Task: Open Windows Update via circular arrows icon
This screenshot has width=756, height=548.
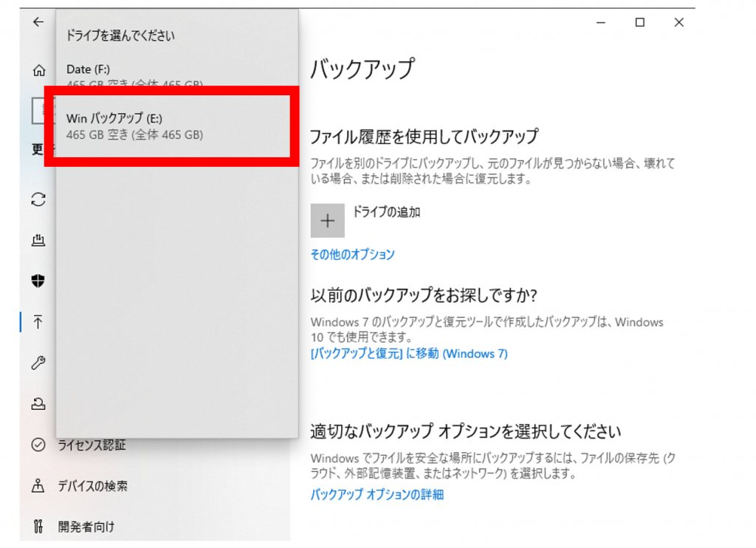Action: point(38,199)
